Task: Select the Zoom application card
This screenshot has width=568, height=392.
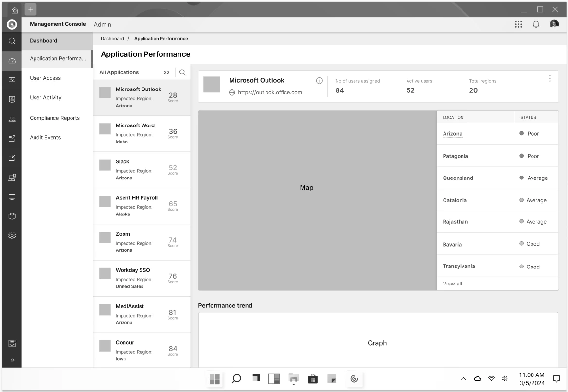Action: pyautogui.click(x=142, y=242)
